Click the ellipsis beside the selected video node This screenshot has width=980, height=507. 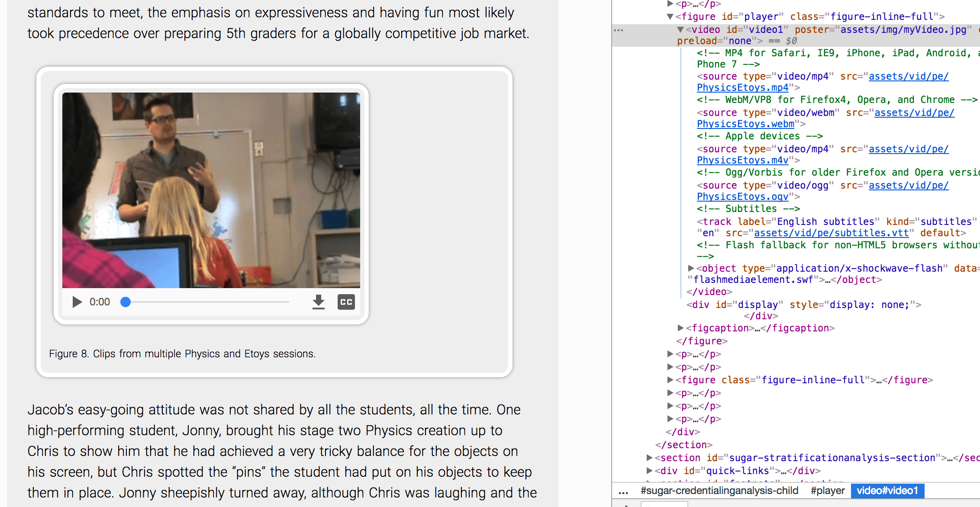(619, 30)
